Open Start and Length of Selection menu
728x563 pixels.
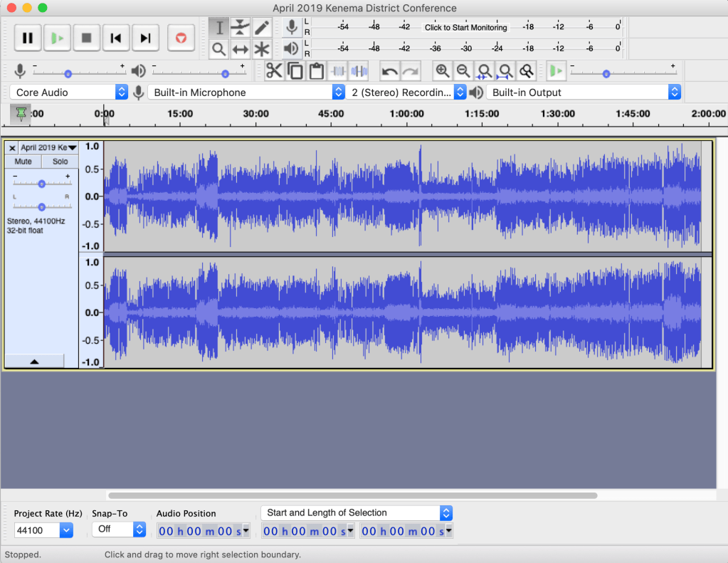[x=357, y=512]
